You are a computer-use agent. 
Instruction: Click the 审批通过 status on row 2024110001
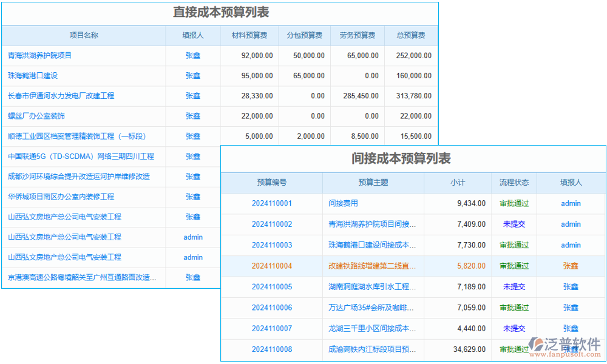[x=514, y=203]
